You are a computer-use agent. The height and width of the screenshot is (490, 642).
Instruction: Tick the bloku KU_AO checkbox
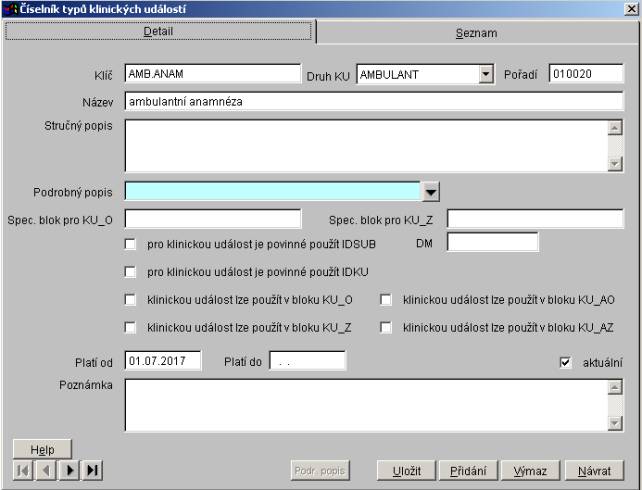pyautogui.click(x=386, y=299)
